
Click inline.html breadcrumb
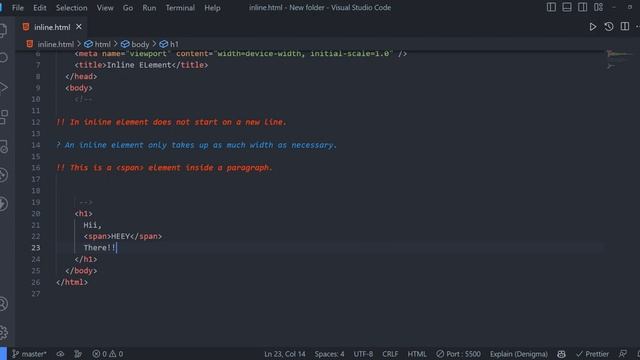pyautogui.click(x=50, y=44)
